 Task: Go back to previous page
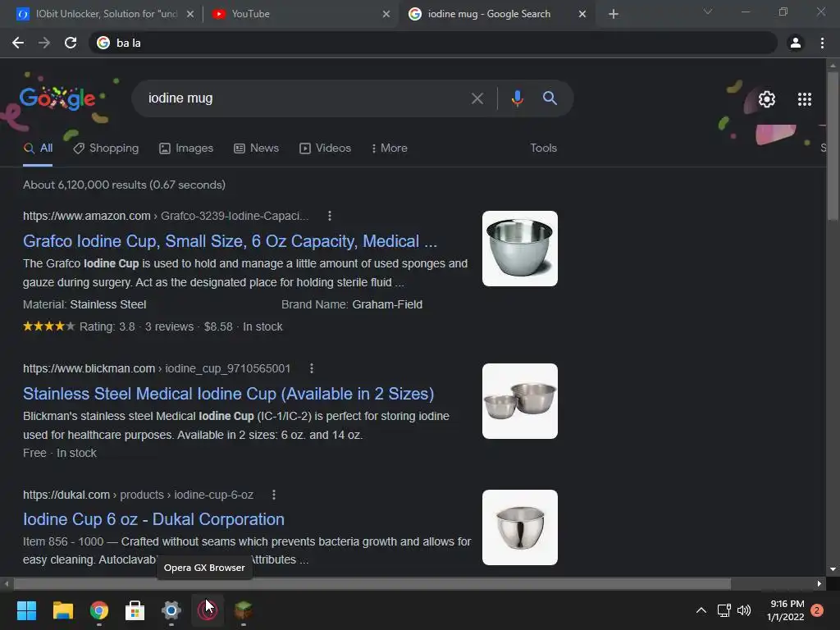click(18, 43)
